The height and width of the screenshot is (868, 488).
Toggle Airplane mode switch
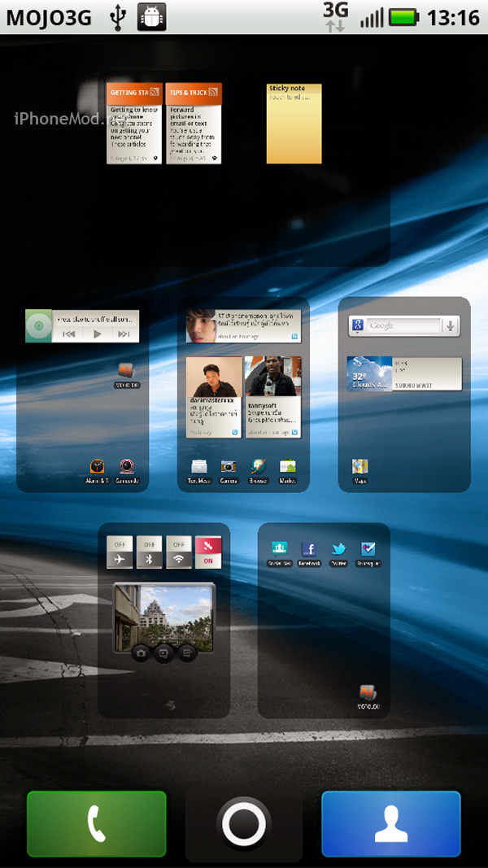120,552
